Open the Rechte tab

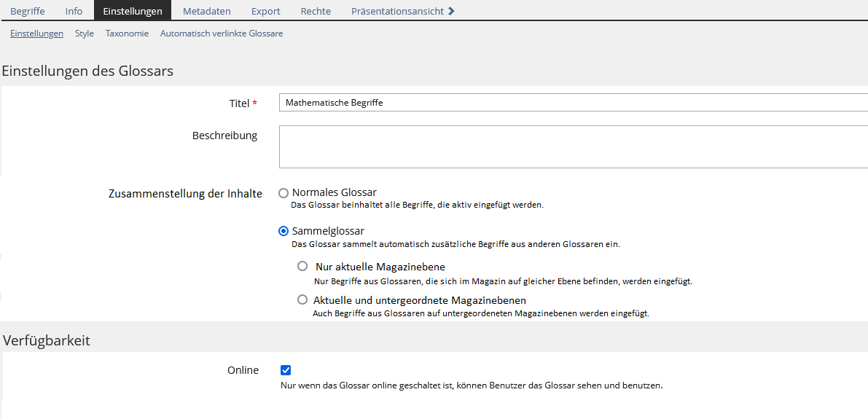tap(316, 11)
